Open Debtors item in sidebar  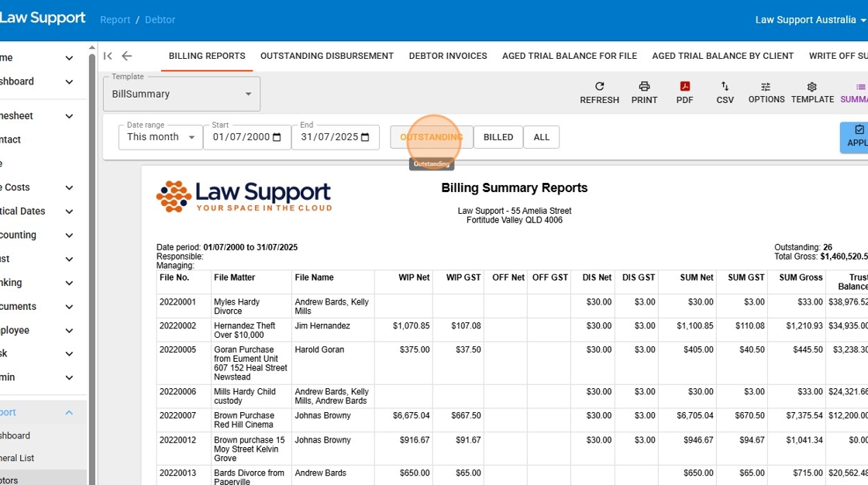tap(43, 479)
